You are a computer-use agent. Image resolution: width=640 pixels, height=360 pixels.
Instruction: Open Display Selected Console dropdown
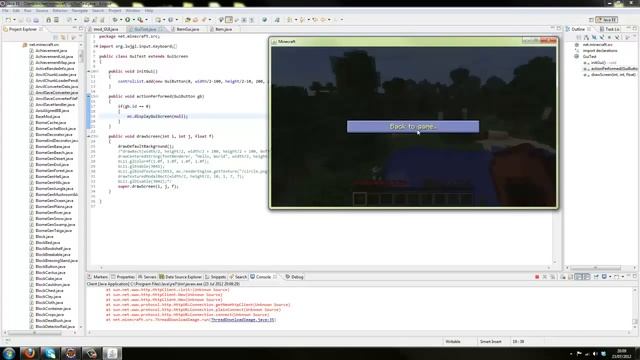point(610,277)
